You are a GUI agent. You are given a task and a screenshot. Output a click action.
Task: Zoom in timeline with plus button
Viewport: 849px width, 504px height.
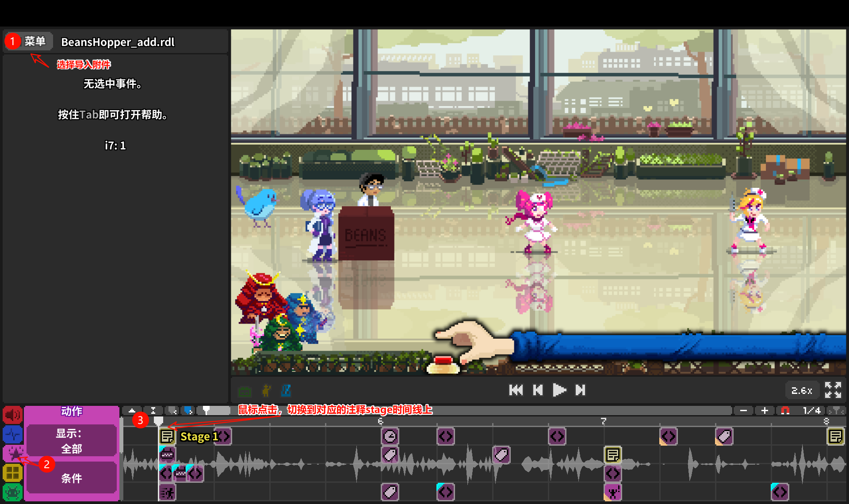765,411
